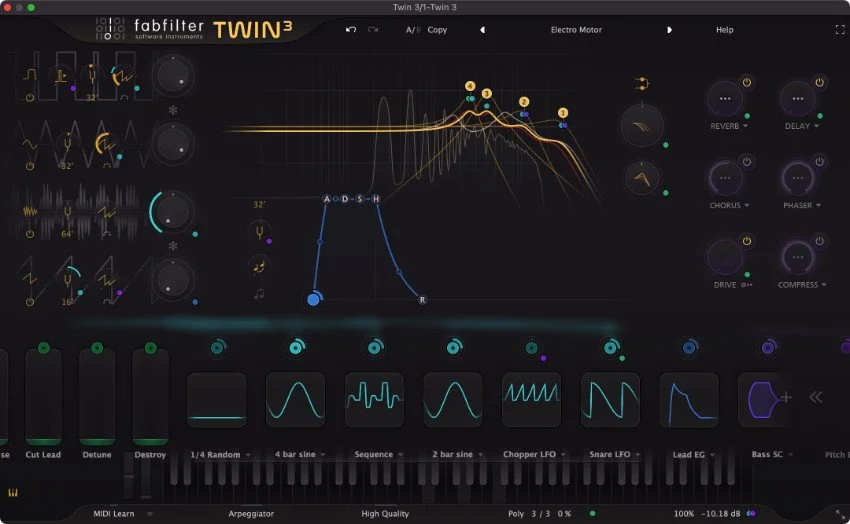Select the next preset arrow
The height and width of the screenshot is (524, 850).
point(669,30)
